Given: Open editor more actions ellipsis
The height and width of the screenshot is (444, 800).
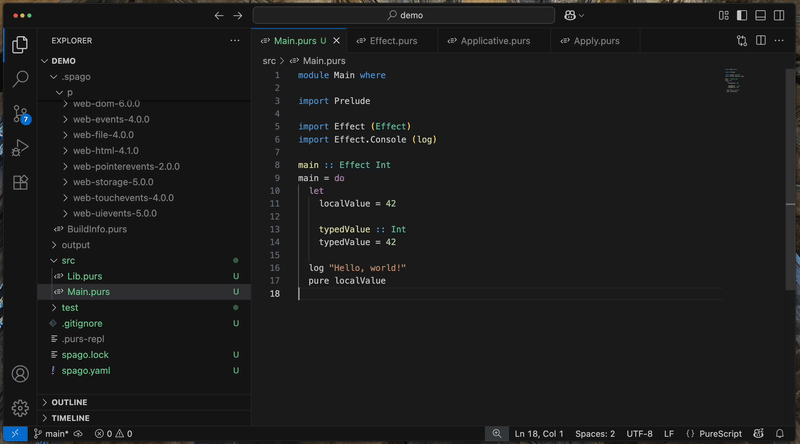Looking at the screenshot, I should point(779,40).
